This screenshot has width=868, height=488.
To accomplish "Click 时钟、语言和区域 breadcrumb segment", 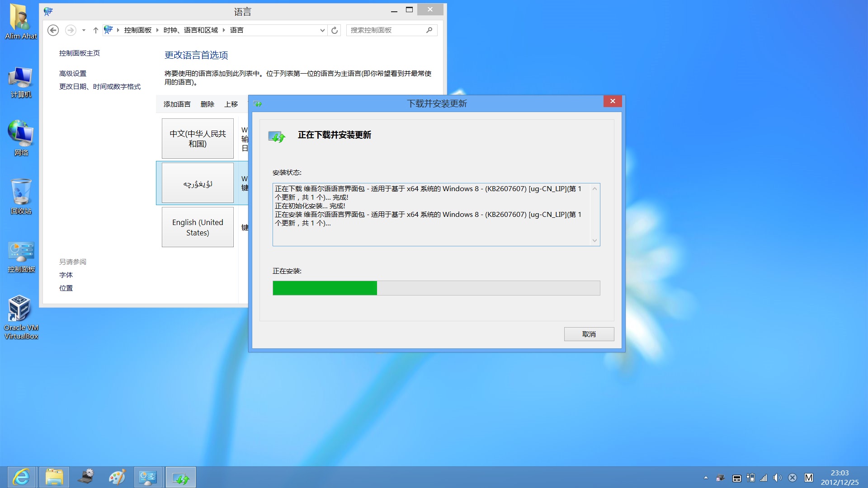I will [x=190, y=30].
